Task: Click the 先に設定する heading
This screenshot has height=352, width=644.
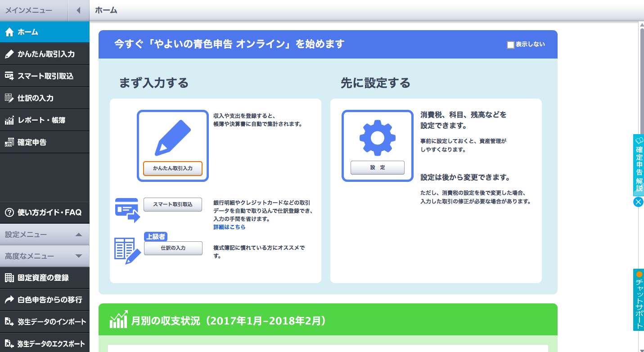Action: (375, 83)
